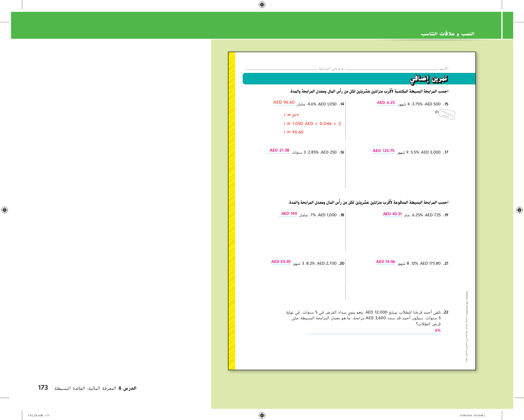Viewport: 524px width, 420px height.
Task: Click answer AED 123.75 for problem 17
Action: click(x=383, y=151)
